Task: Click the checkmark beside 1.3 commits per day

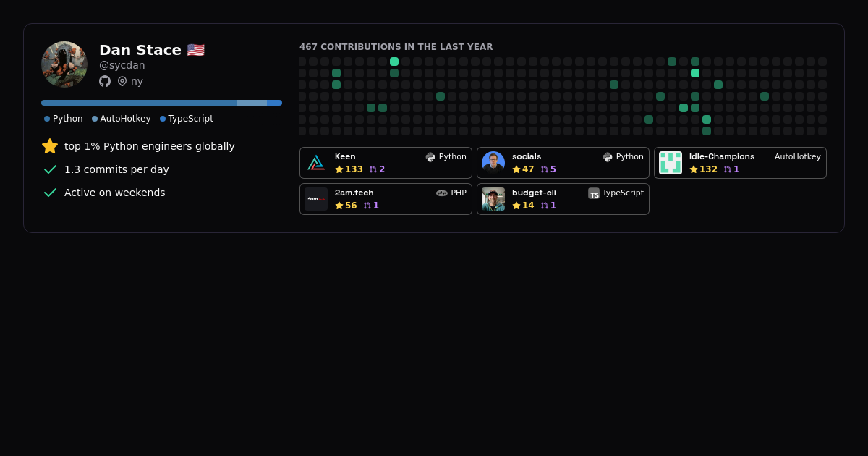Action: click(x=50, y=169)
